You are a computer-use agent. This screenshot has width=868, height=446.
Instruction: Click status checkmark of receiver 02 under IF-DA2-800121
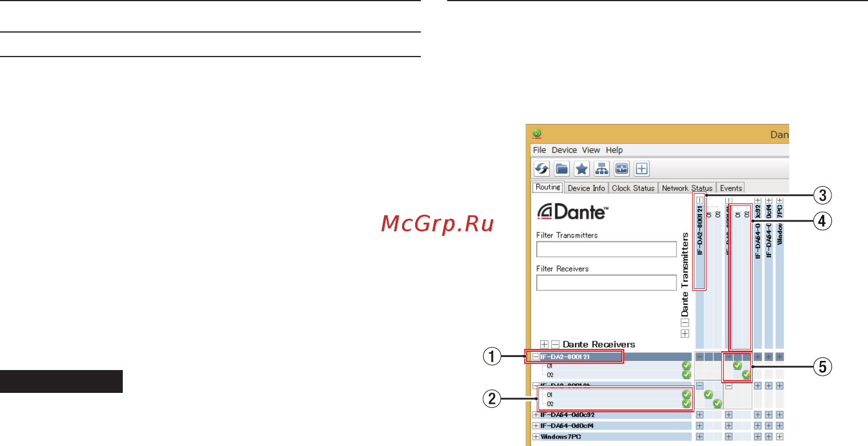coord(686,375)
